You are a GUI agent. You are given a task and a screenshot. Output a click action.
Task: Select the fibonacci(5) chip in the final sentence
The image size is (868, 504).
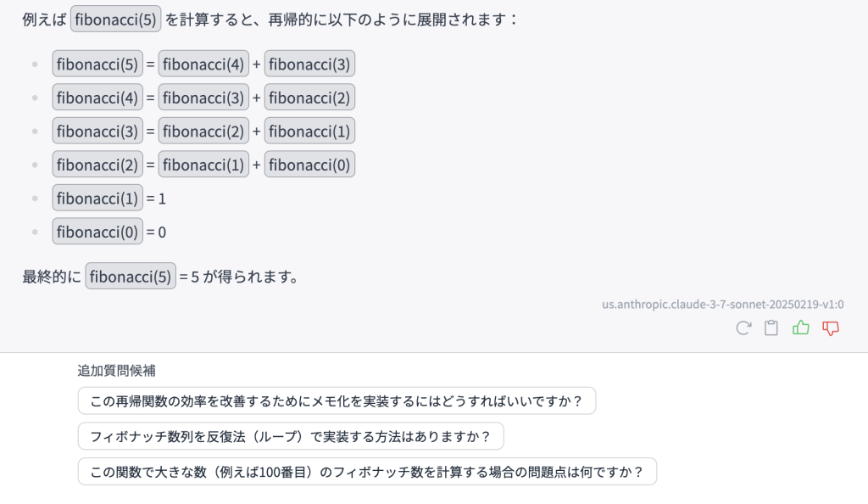point(130,276)
